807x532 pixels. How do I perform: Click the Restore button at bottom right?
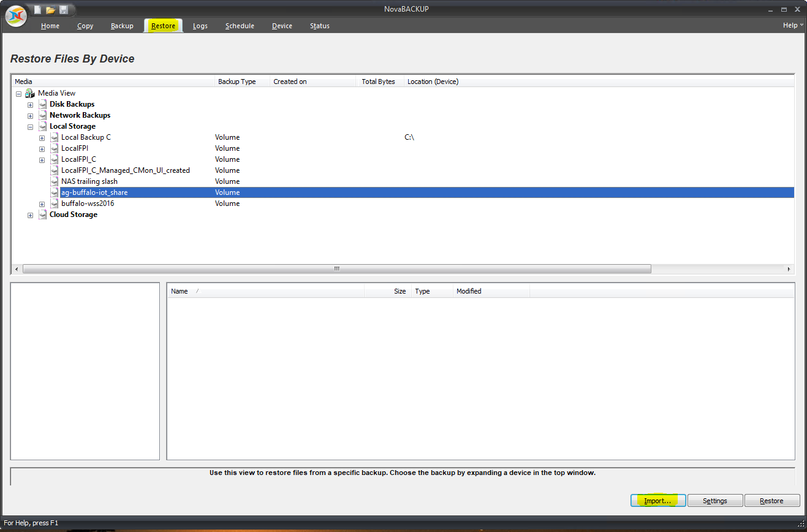tap(772, 501)
